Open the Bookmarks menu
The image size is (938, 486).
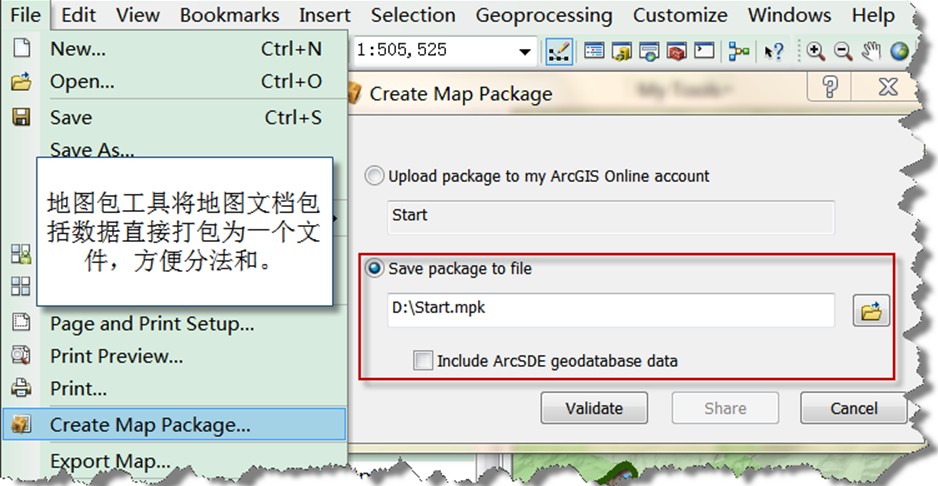coord(230,15)
